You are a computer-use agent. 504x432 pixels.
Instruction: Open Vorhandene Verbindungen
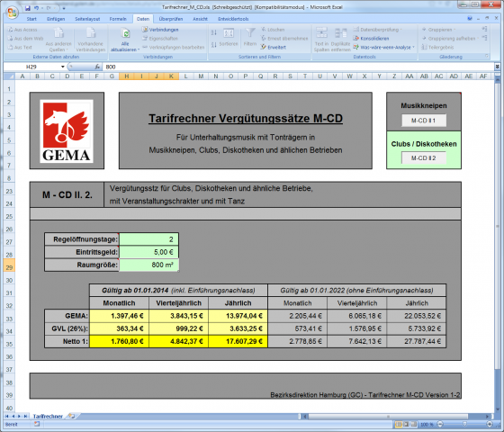coord(91,40)
